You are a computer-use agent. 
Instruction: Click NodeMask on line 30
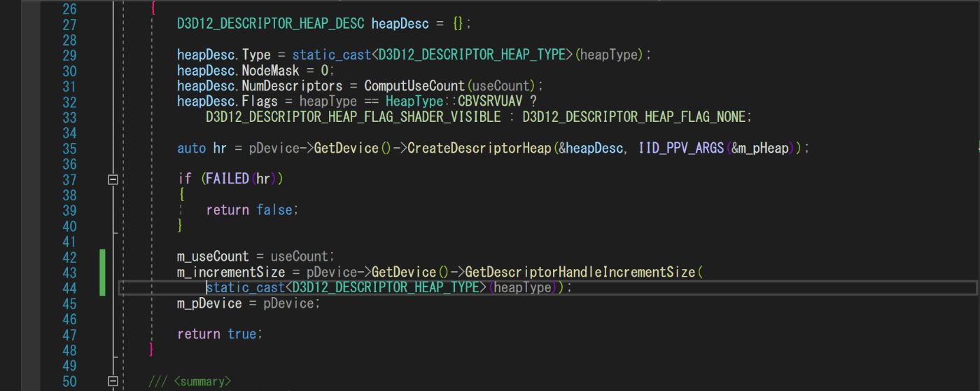point(270,71)
